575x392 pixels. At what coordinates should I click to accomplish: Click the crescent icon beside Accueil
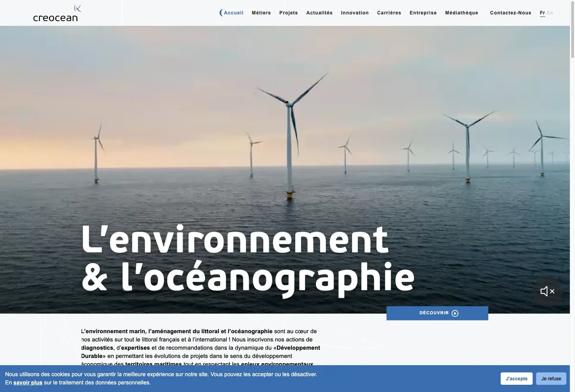point(221,13)
